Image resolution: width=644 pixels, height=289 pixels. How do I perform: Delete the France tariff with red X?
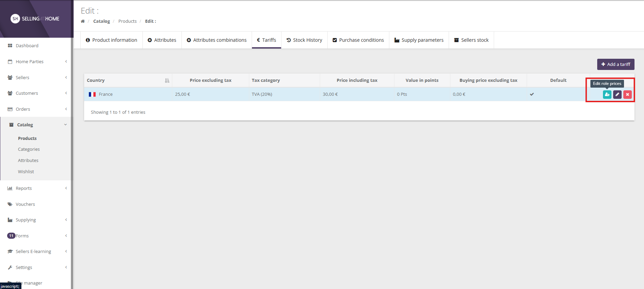pyautogui.click(x=627, y=94)
